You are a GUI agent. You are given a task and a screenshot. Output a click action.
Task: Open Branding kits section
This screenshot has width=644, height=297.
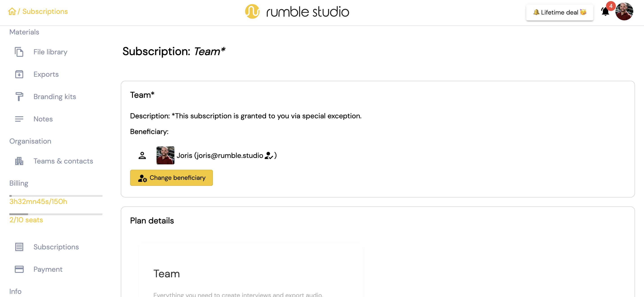pyautogui.click(x=55, y=96)
